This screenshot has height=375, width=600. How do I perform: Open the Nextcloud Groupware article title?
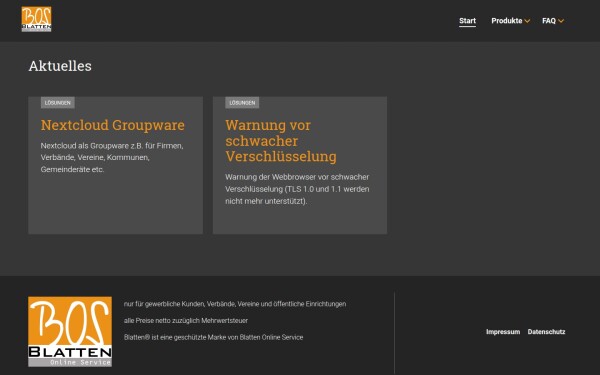pos(113,125)
